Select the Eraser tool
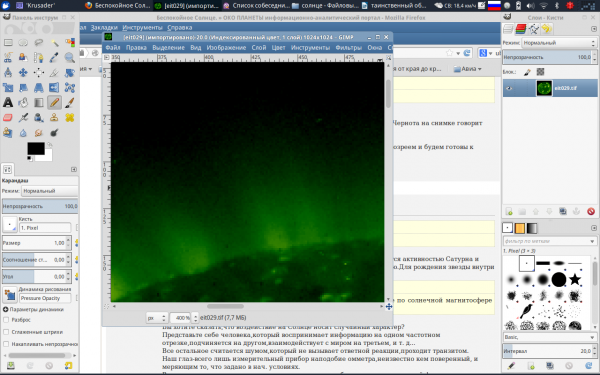 pos(8,118)
